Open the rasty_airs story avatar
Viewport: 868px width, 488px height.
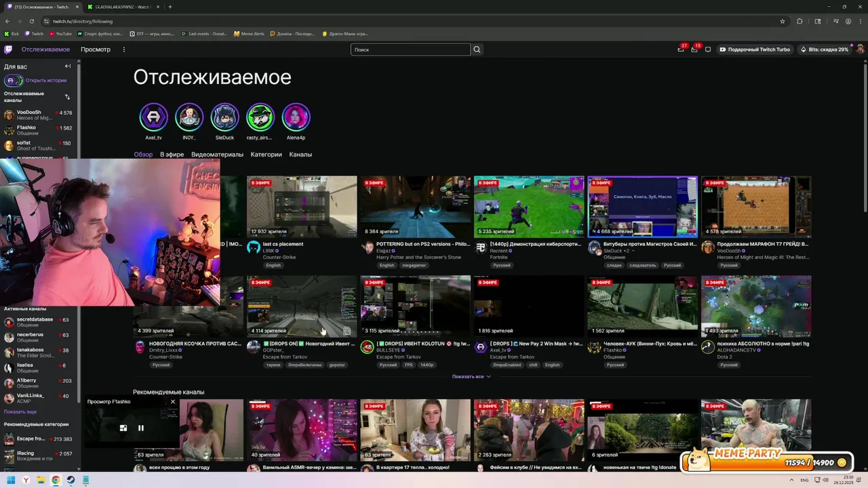pyautogui.click(x=260, y=117)
